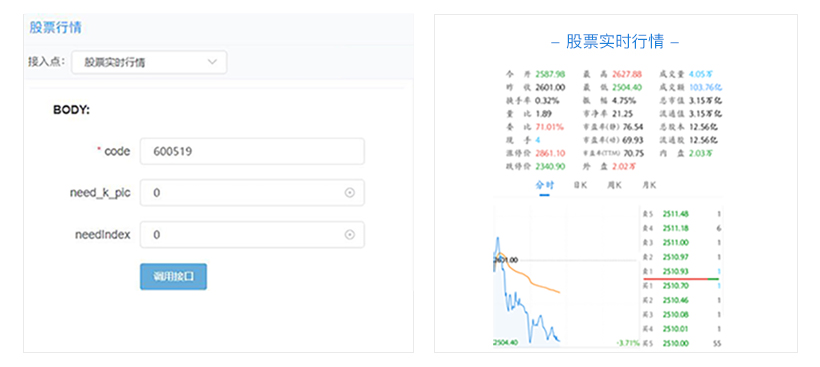Open the 股票实时行情 combo box
This screenshot has height=367, width=820.
point(149,62)
